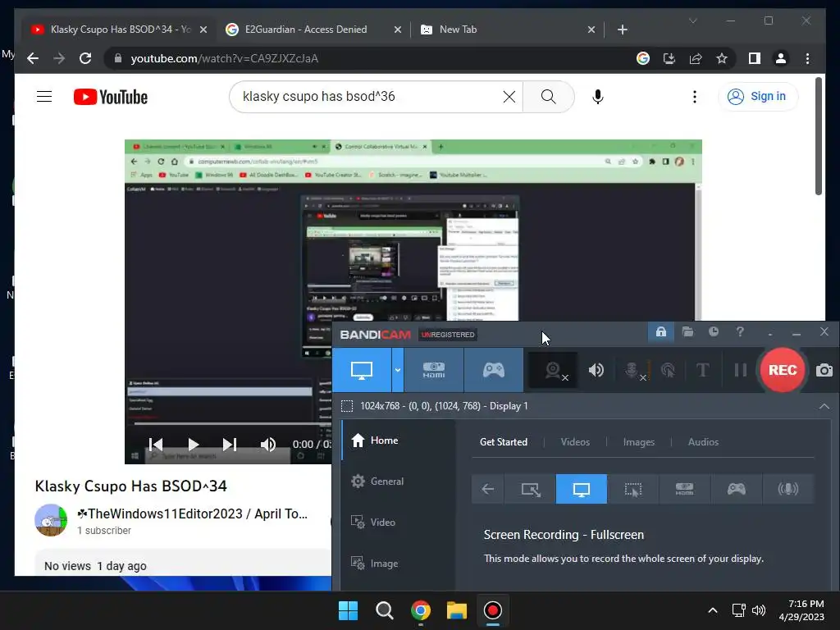Play the YouTube video
This screenshot has height=630, width=840.
(x=194, y=444)
